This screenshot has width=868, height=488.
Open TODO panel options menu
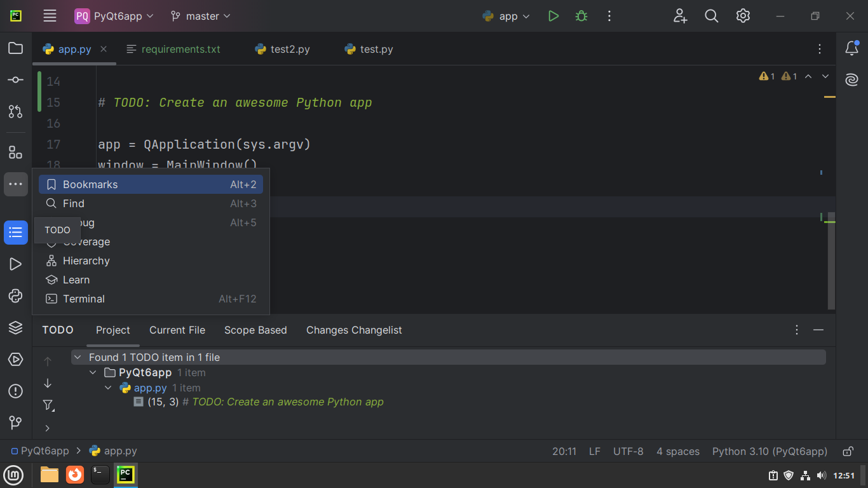click(x=797, y=330)
